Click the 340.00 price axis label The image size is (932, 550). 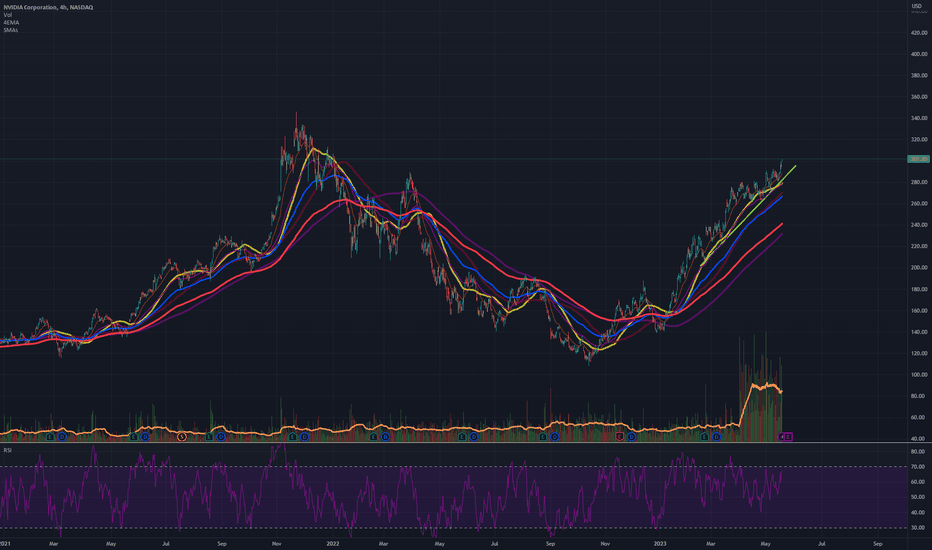[919, 118]
